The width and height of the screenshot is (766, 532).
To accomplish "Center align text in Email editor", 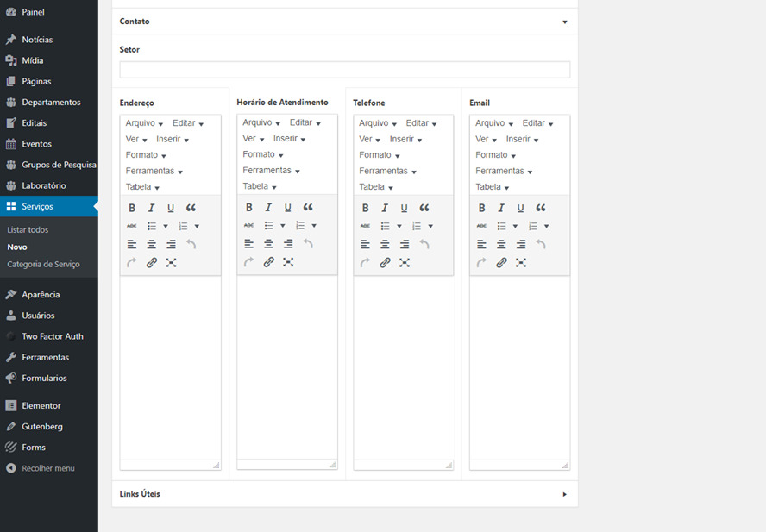I will pyautogui.click(x=501, y=244).
